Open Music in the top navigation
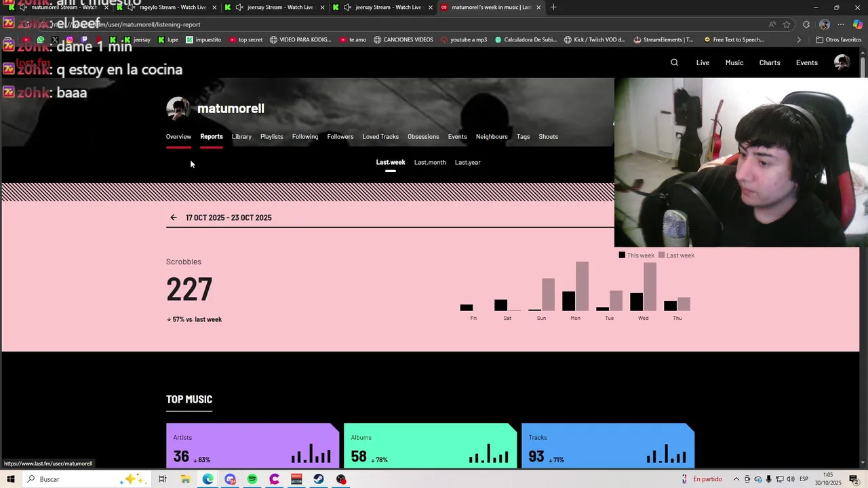 tap(734, 62)
